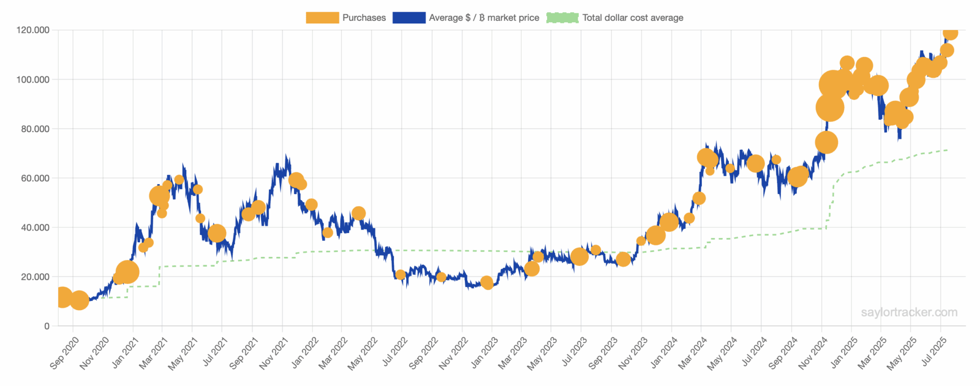Image resolution: width=980 pixels, height=386 pixels.
Task: Click the small purchase bubble at August 2024
Action: 776,160
